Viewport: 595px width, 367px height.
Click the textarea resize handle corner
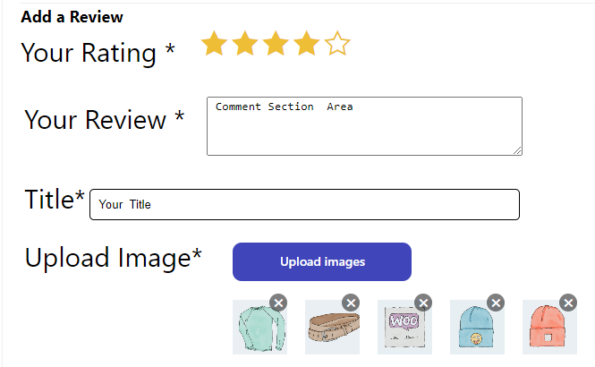[x=518, y=151]
